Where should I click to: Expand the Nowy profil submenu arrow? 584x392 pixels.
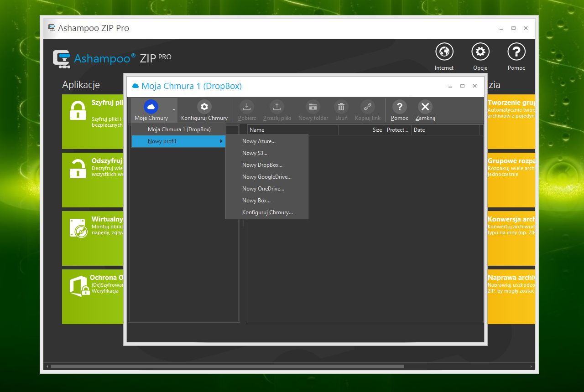pos(221,141)
